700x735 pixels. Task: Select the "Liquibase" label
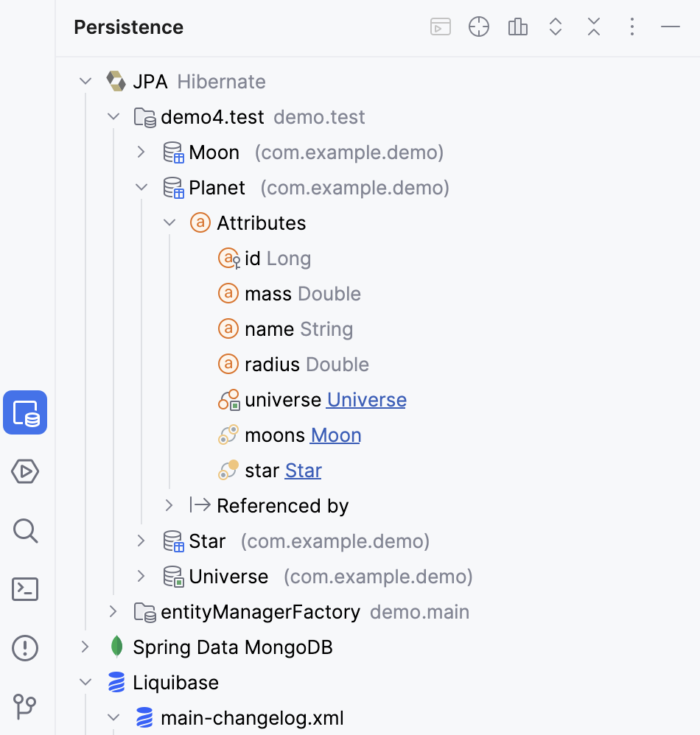pos(176,683)
